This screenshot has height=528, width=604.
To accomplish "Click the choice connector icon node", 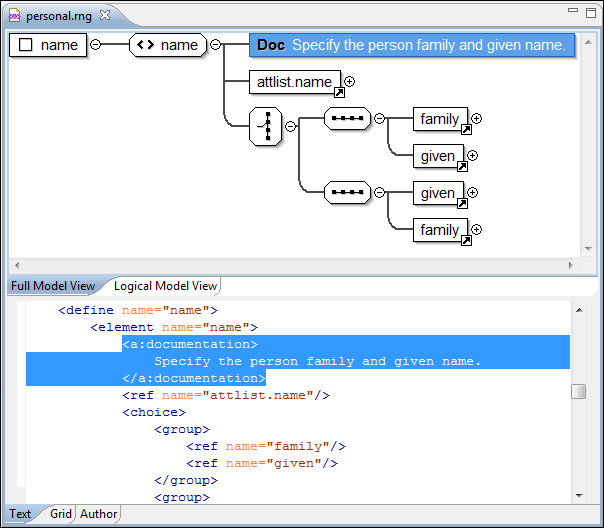I will click(x=265, y=126).
